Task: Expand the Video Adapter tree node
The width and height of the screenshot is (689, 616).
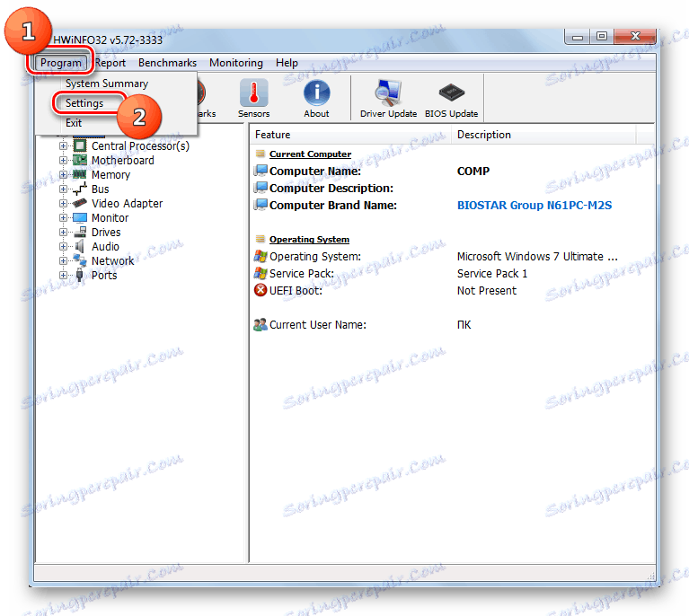Action: pyautogui.click(x=63, y=204)
